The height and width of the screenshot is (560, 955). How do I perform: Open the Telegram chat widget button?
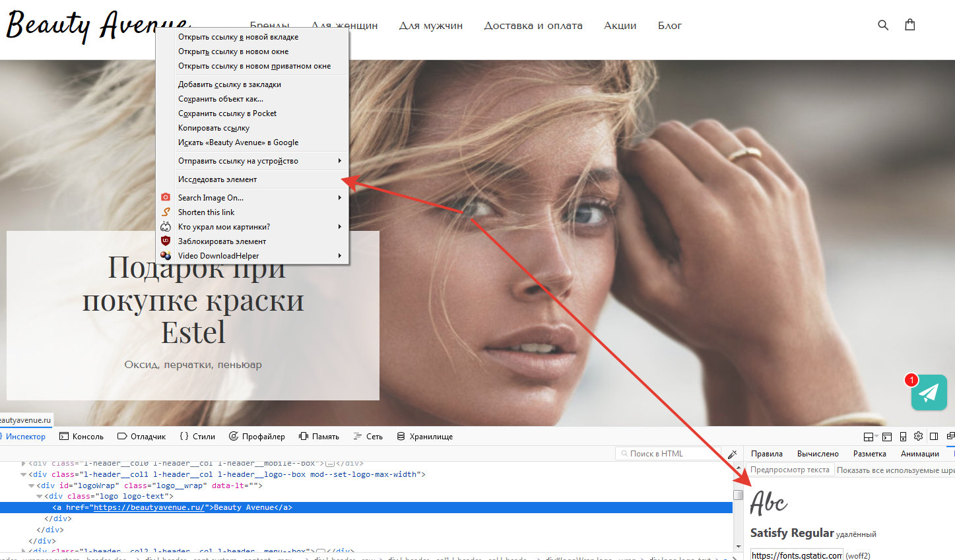(x=929, y=392)
